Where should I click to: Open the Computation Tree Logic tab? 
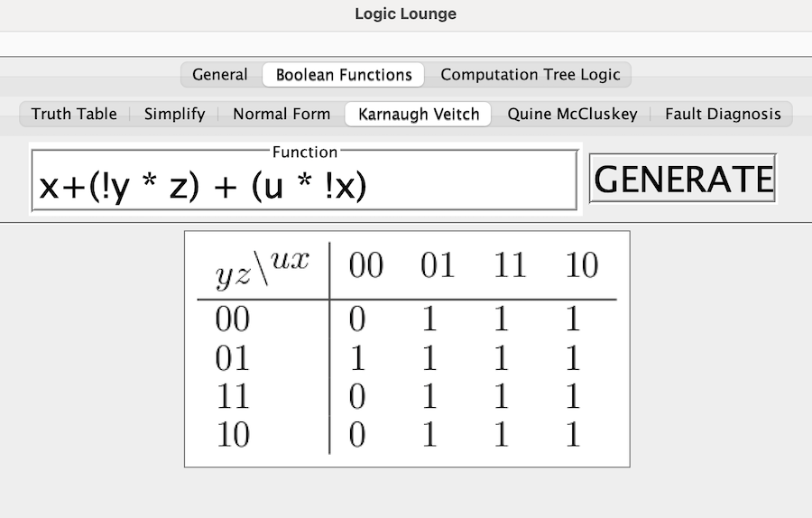point(530,75)
